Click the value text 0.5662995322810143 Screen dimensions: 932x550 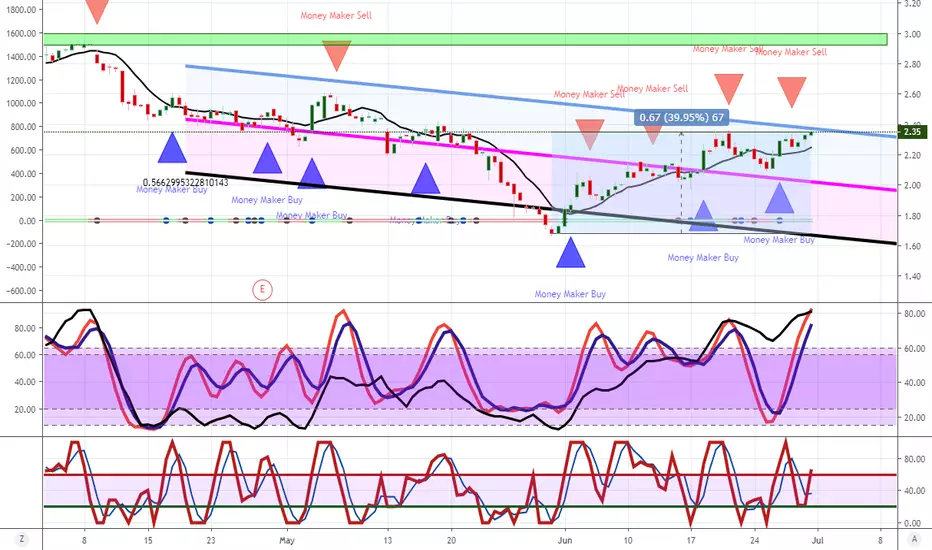[x=185, y=183]
